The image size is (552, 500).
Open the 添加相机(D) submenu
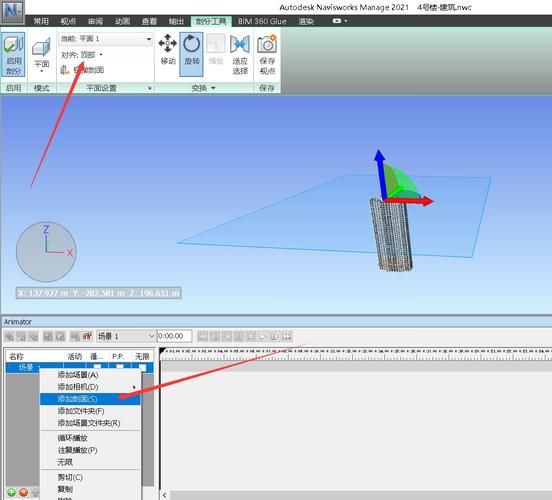[x=90, y=387]
